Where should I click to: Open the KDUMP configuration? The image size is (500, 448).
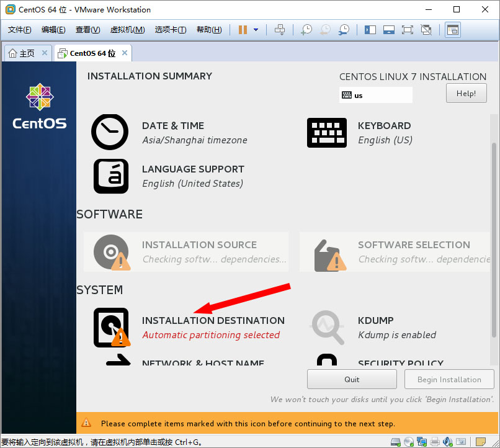point(327,327)
